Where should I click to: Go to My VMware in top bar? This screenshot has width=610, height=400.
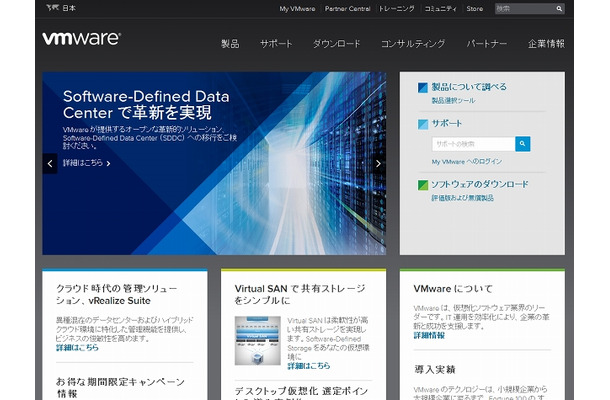coord(297,9)
